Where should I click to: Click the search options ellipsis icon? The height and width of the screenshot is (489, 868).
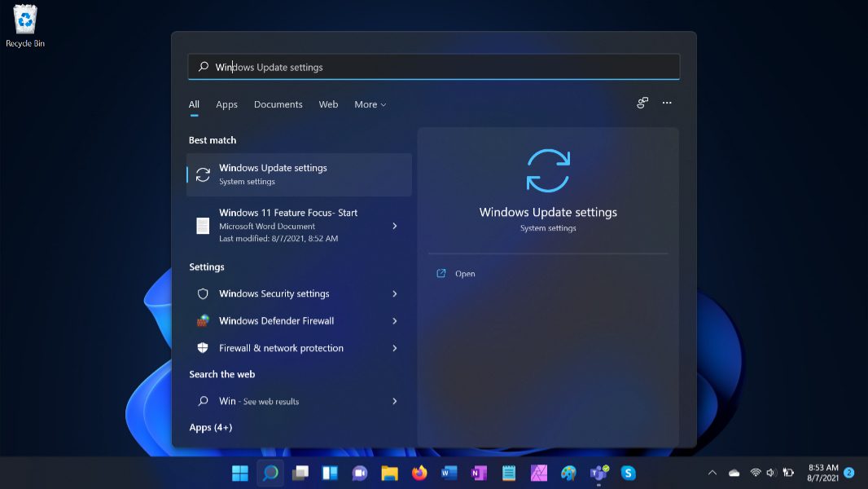coord(667,104)
